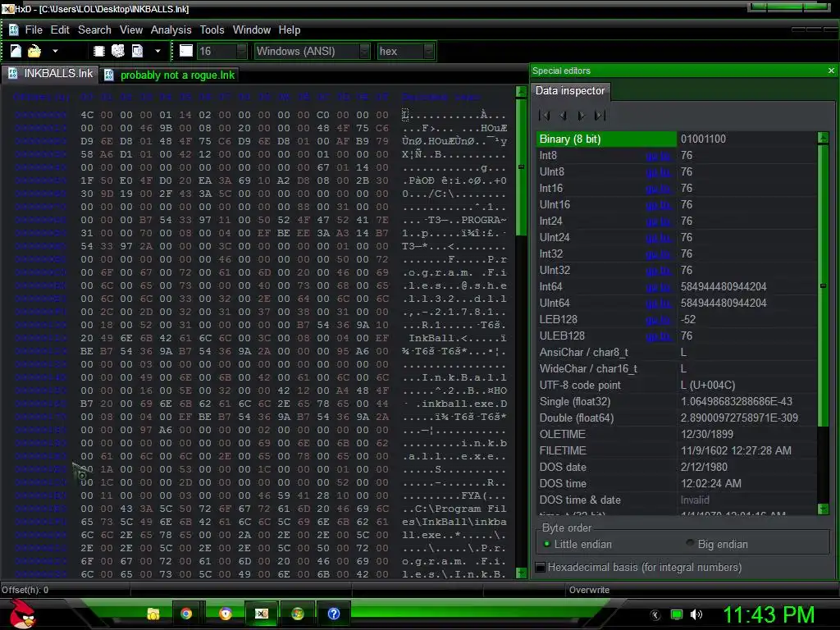Select Big endian byte order
This screenshot has width=840, height=630.
click(x=717, y=545)
